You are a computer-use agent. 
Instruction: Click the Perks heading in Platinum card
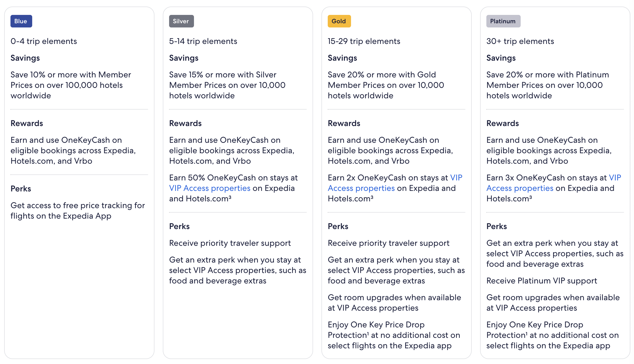[497, 226]
